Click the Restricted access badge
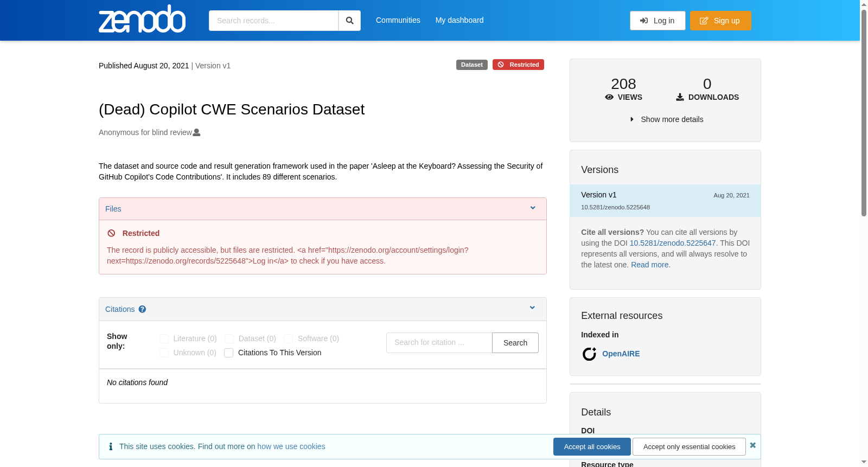The image size is (868, 467). (x=518, y=65)
